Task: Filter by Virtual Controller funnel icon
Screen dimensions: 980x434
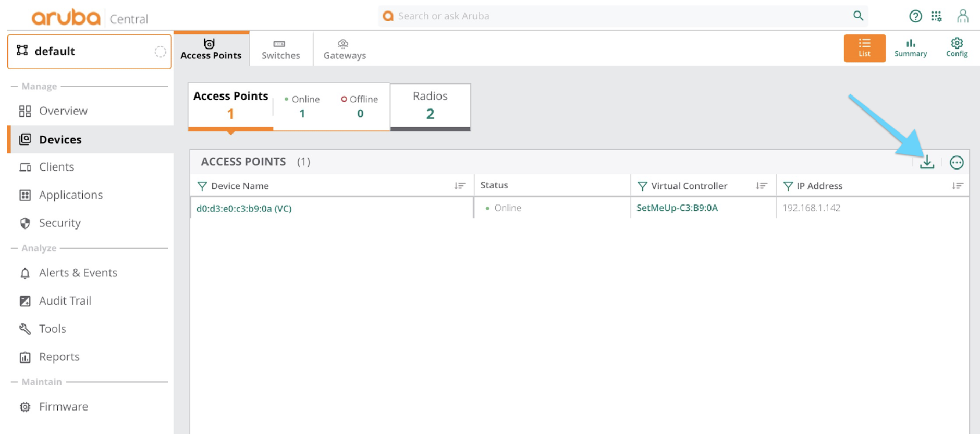Action: [x=642, y=186]
